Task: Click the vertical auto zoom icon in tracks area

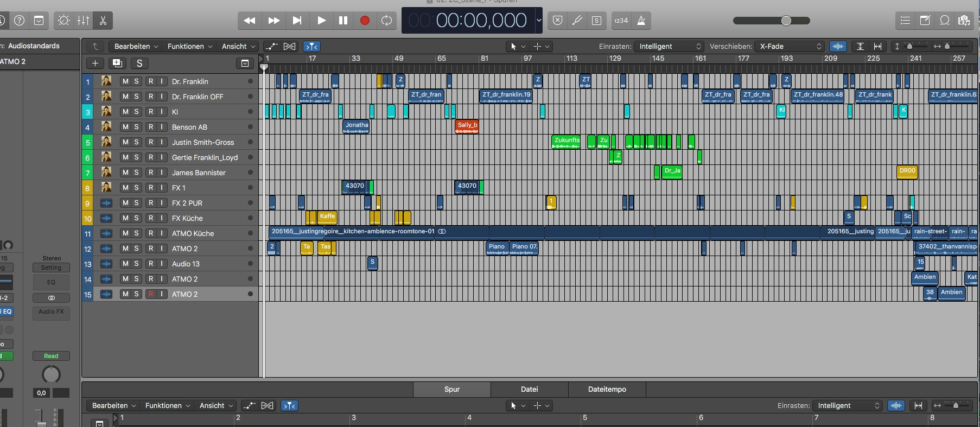Action: tap(860, 47)
